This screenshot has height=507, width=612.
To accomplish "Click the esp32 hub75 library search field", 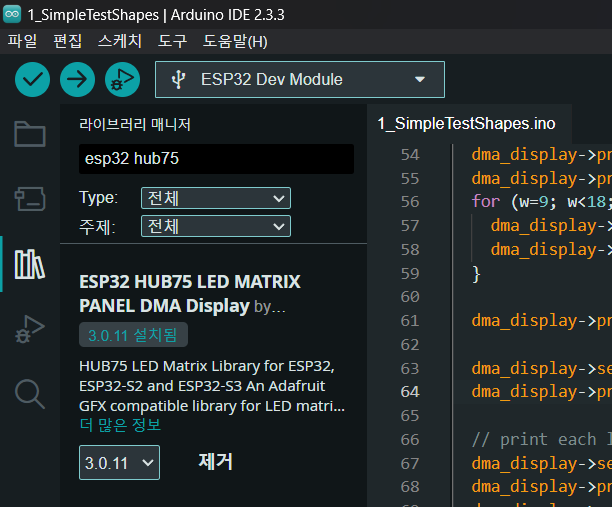I will pyautogui.click(x=216, y=159).
